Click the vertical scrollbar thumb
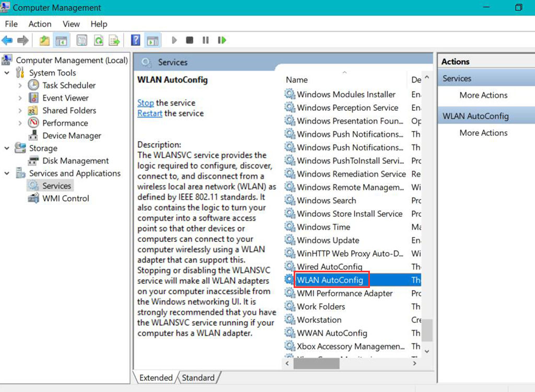 427,330
